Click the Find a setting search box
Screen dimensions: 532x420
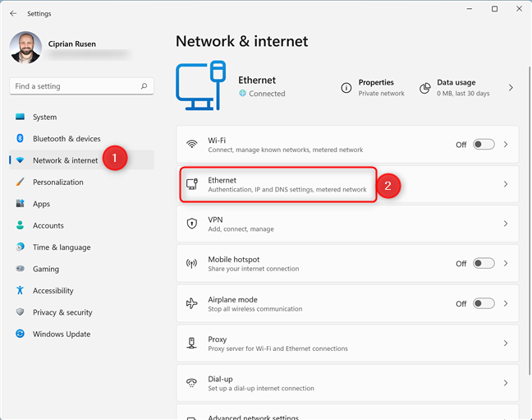coord(81,86)
